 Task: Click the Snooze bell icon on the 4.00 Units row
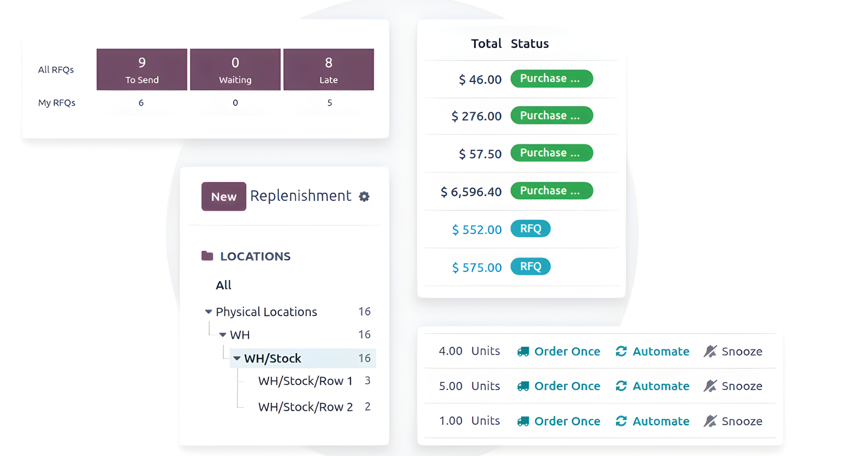[x=710, y=352]
